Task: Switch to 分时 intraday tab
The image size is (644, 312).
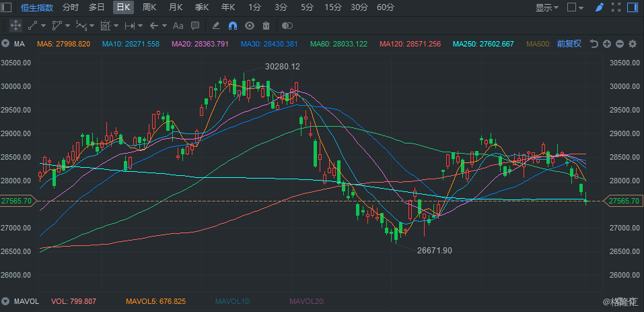Action: [71, 7]
